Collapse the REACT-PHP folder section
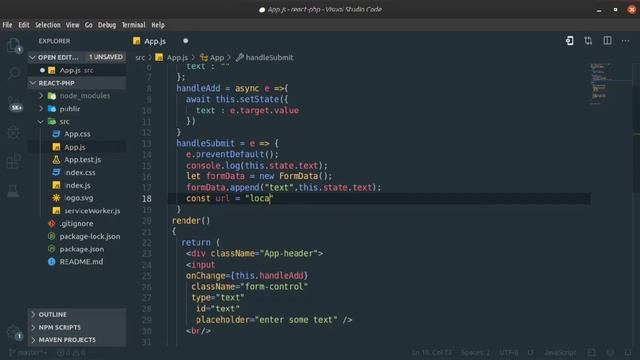 pos(77,83)
